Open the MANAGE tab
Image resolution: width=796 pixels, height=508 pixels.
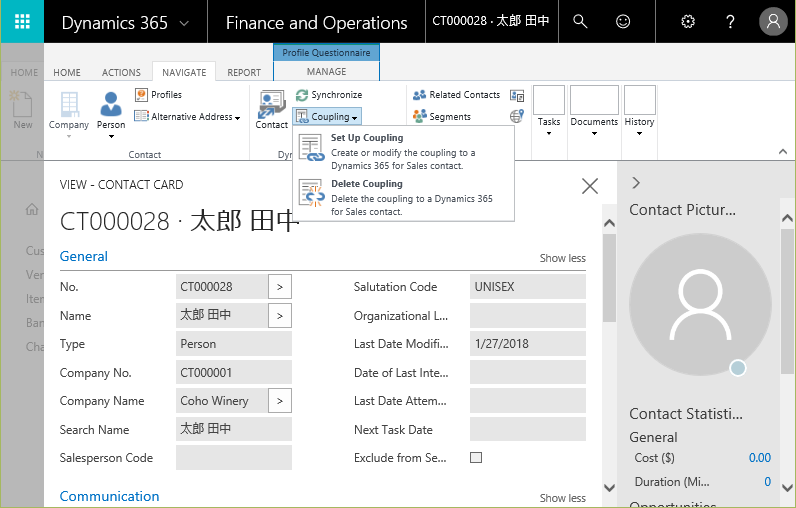(x=326, y=72)
